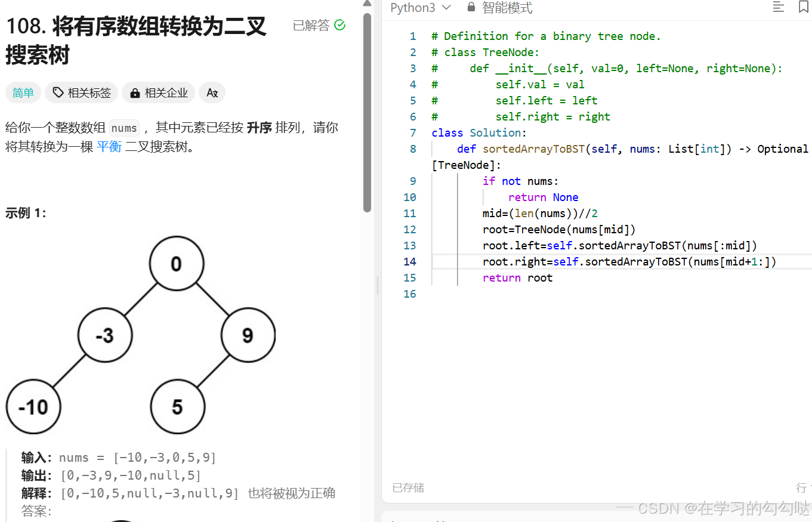Click the lock icon inside 相关企业 badge
The height and width of the screenshot is (522, 812).
[x=134, y=92]
